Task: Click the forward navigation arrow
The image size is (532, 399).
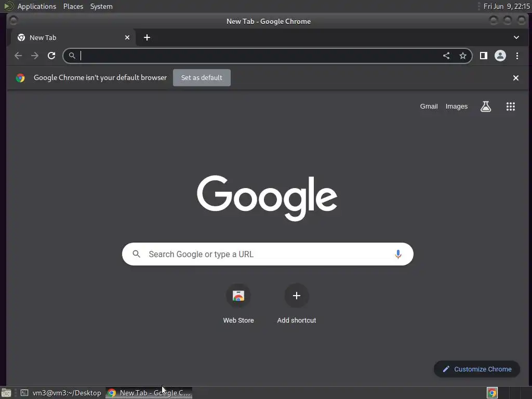Action: click(x=35, y=56)
